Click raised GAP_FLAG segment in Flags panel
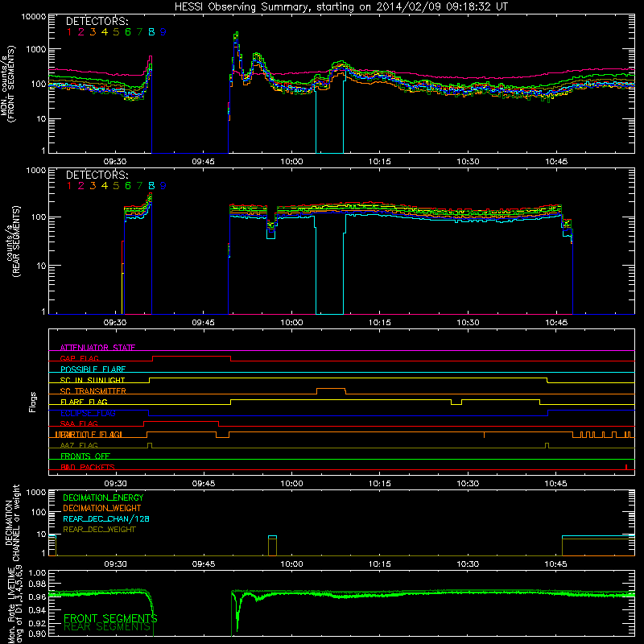Screen dimensions: 644x644 coord(192,357)
